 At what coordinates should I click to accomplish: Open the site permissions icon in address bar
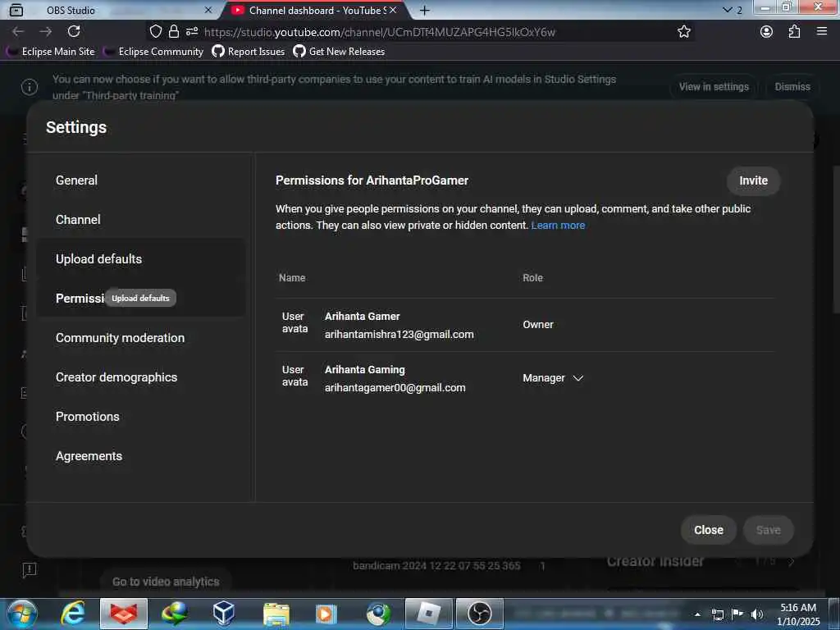point(192,32)
